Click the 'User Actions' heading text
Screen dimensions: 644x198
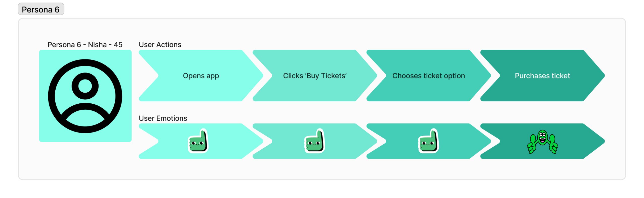(160, 45)
